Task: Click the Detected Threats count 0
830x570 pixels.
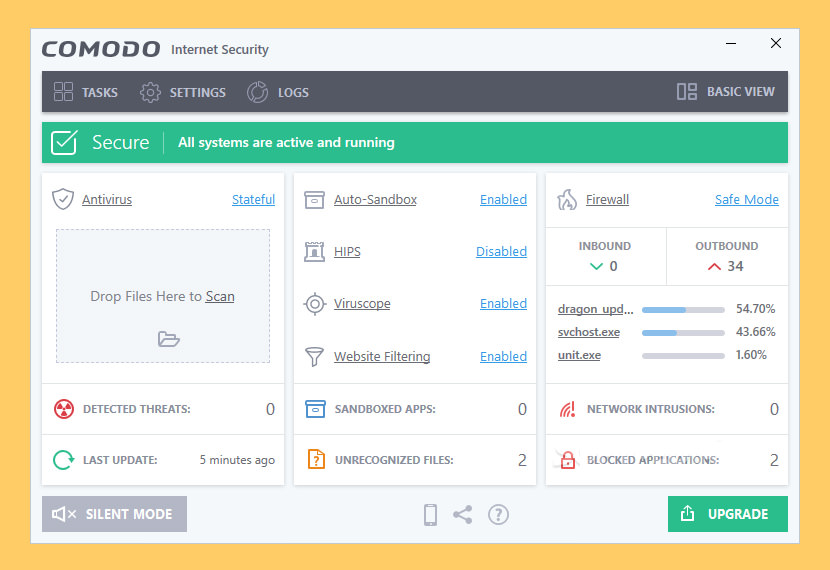Action: pos(270,409)
